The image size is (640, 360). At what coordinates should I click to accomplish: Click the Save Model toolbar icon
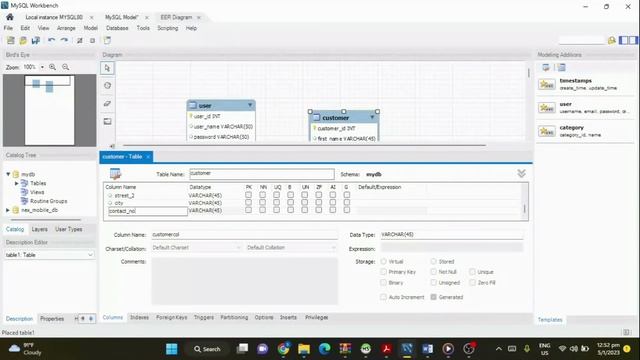(x=36, y=40)
